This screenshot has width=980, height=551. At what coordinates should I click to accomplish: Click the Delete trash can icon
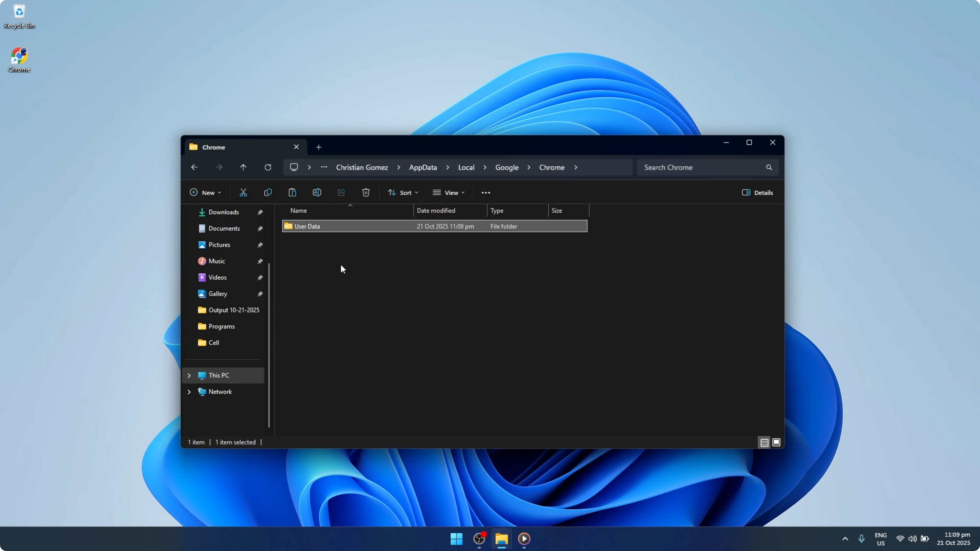[x=366, y=192]
